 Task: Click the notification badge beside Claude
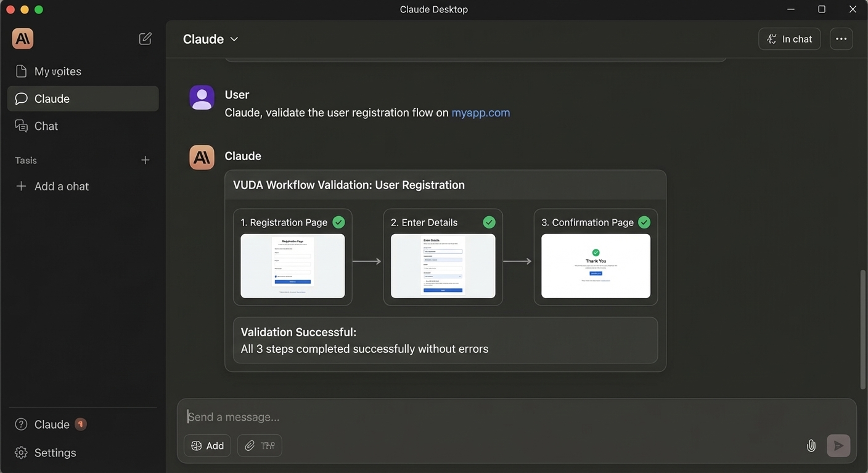coord(80,424)
